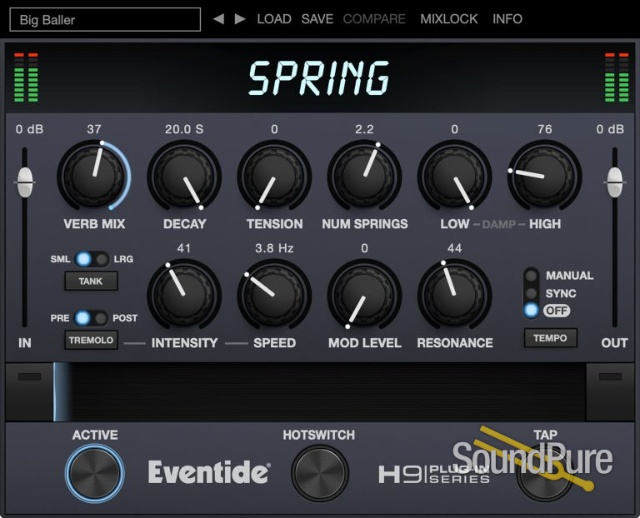This screenshot has width=640, height=518.
Task: Click the Num Springs knob
Action: click(364, 175)
